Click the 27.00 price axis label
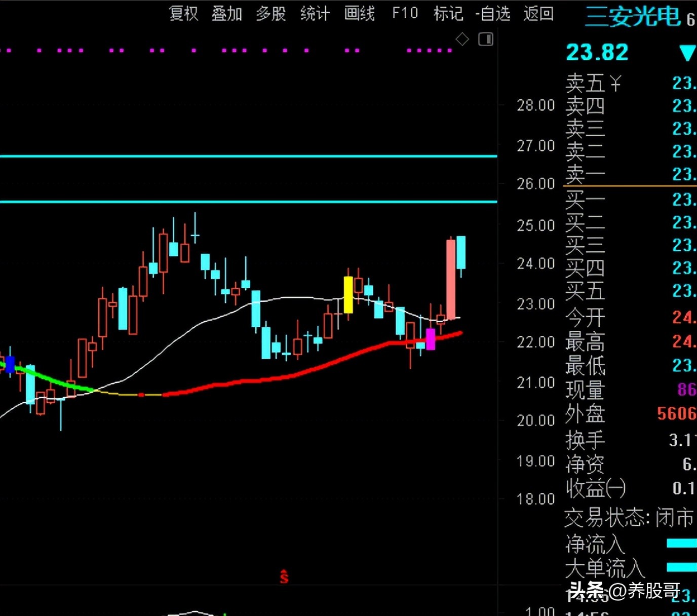The height and width of the screenshot is (616, 697). point(535,146)
